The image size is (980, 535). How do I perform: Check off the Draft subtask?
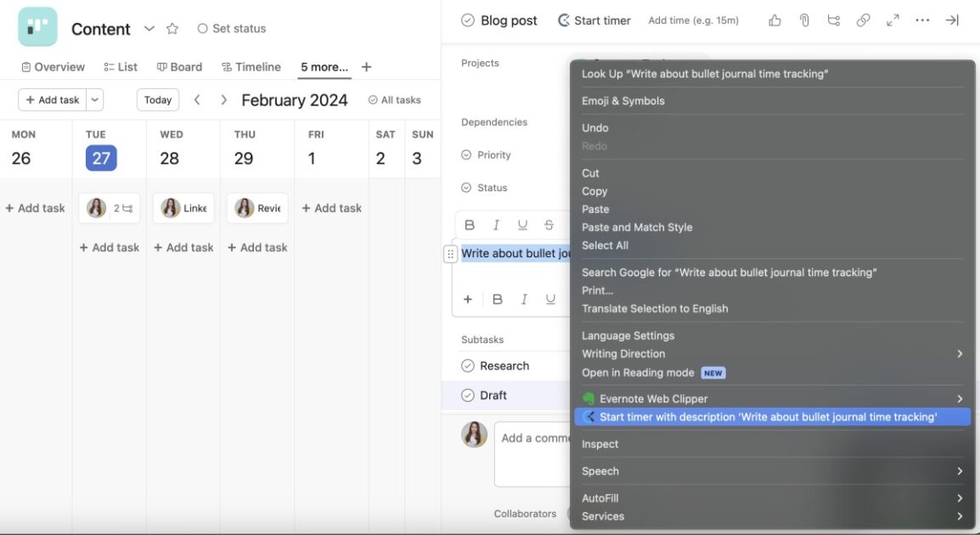(x=468, y=394)
